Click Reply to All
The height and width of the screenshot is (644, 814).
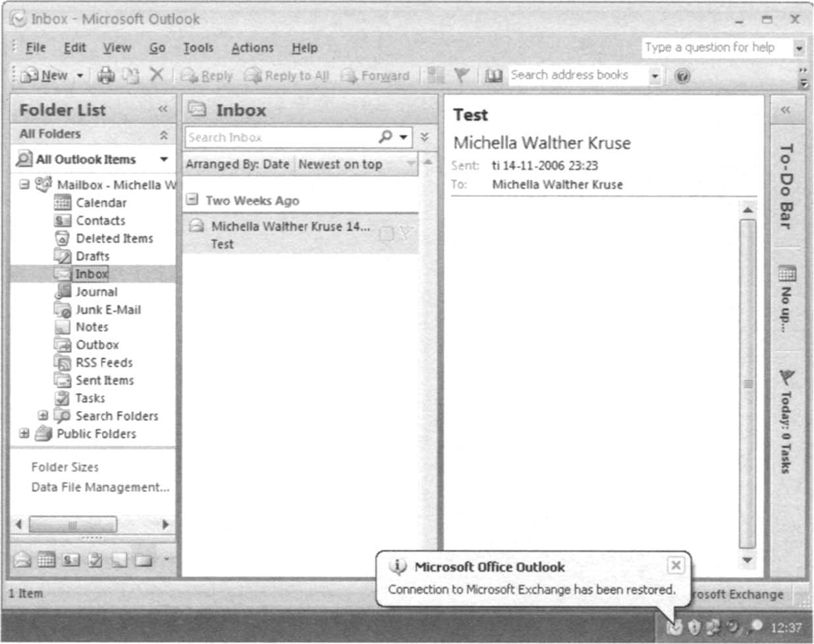pos(286,76)
